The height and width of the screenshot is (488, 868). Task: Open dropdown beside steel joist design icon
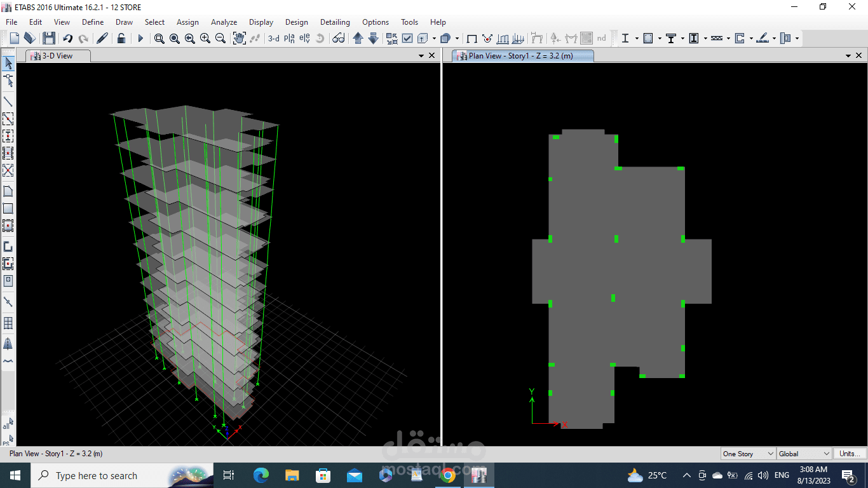pyautogui.click(x=728, y=38)
